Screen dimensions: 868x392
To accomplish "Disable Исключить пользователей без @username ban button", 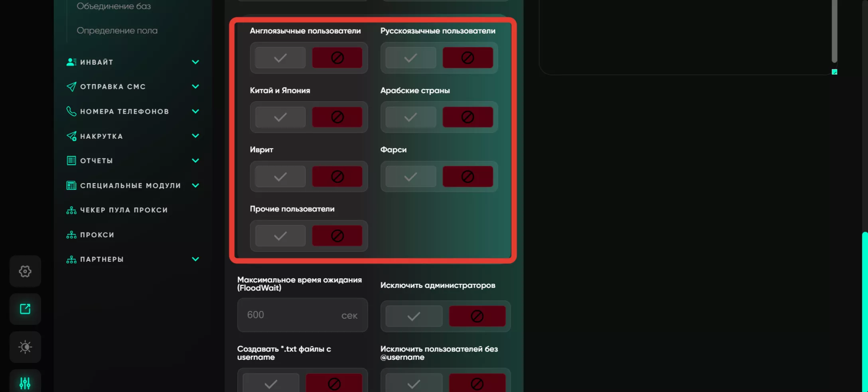I will tap(477, 383).
